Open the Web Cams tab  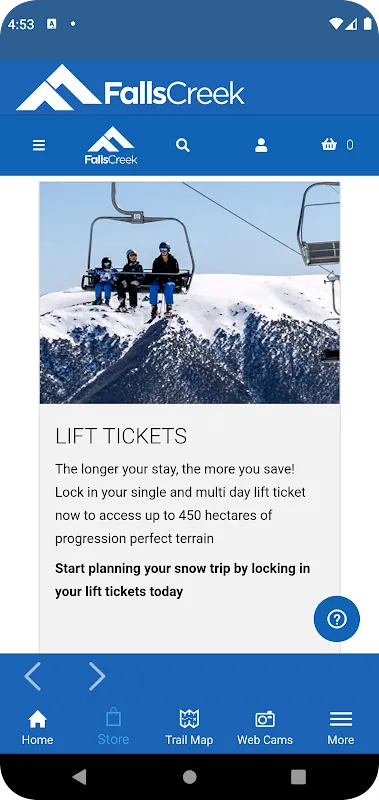point(265,728)
